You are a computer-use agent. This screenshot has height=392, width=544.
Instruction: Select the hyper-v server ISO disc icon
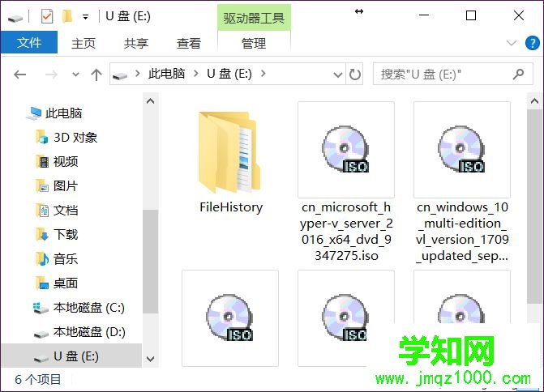(345, 149)
